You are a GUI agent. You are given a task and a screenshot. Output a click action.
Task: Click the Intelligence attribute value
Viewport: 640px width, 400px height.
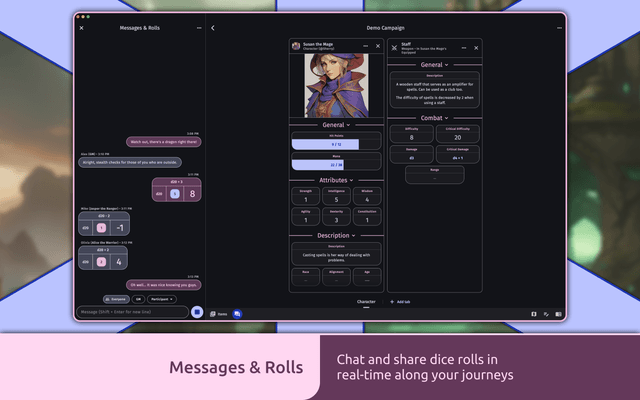(336, 200)
